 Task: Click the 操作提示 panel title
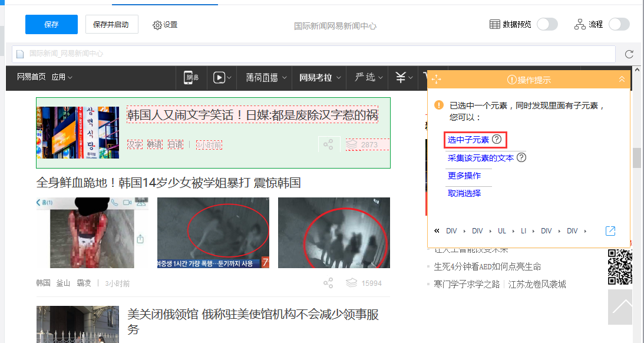click(x=529, y=80)
